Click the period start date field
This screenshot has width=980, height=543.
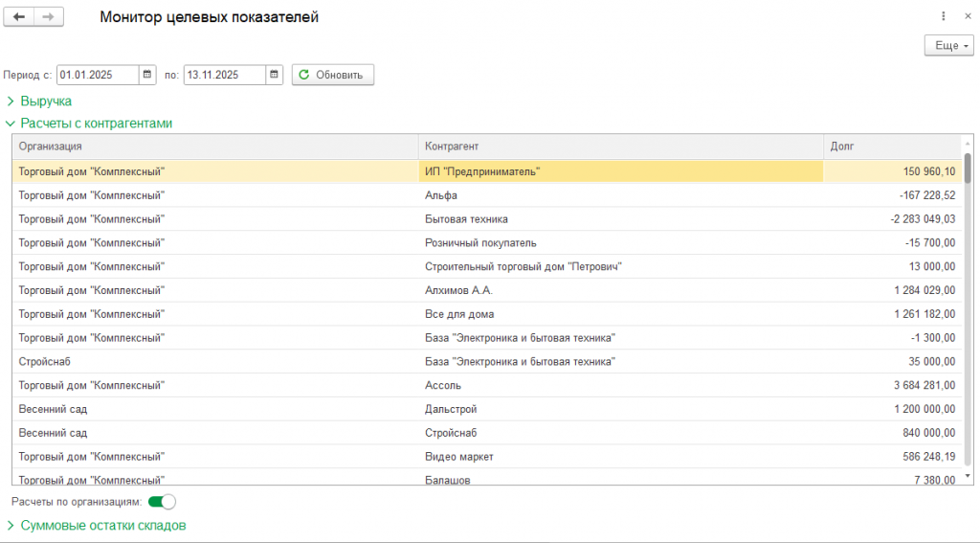click(98, 75)
